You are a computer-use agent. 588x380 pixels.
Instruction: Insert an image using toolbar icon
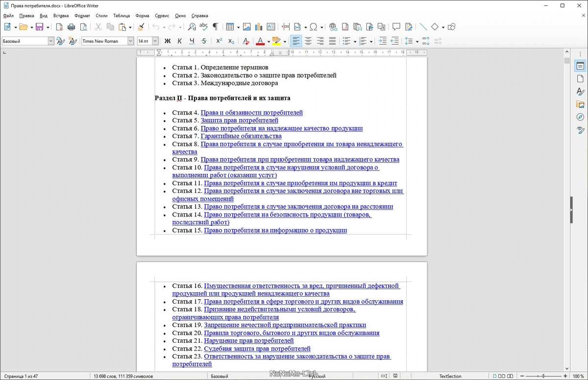(247, 27)
